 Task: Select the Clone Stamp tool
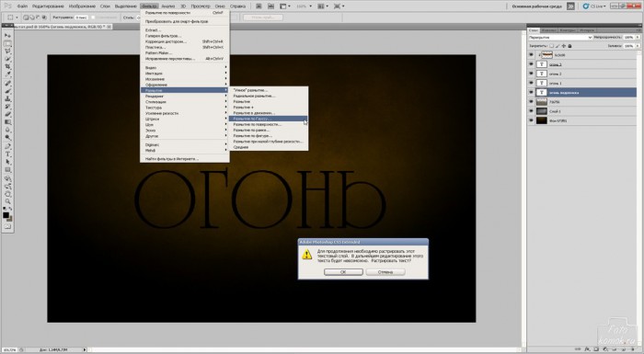[x=7, y=99]
